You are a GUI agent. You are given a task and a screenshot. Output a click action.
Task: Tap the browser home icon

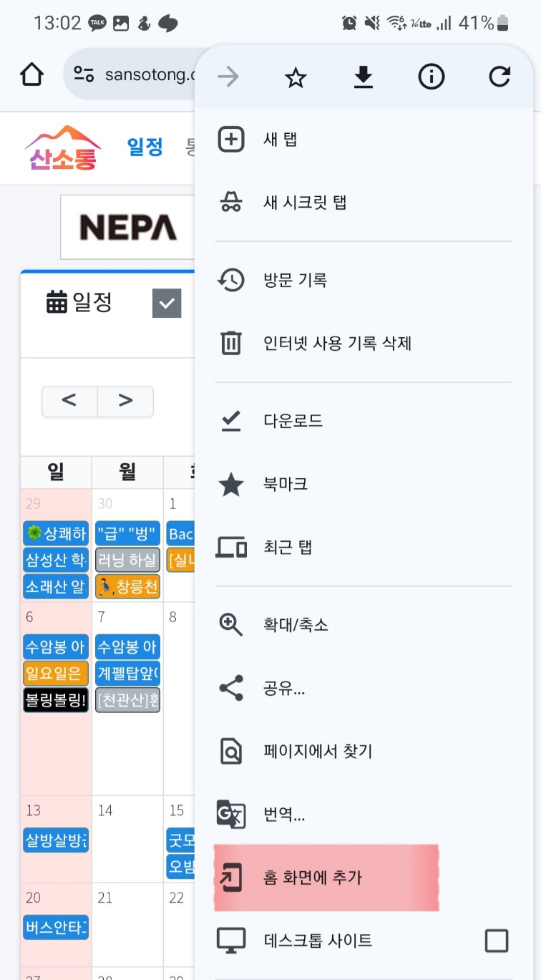(32, 74)
